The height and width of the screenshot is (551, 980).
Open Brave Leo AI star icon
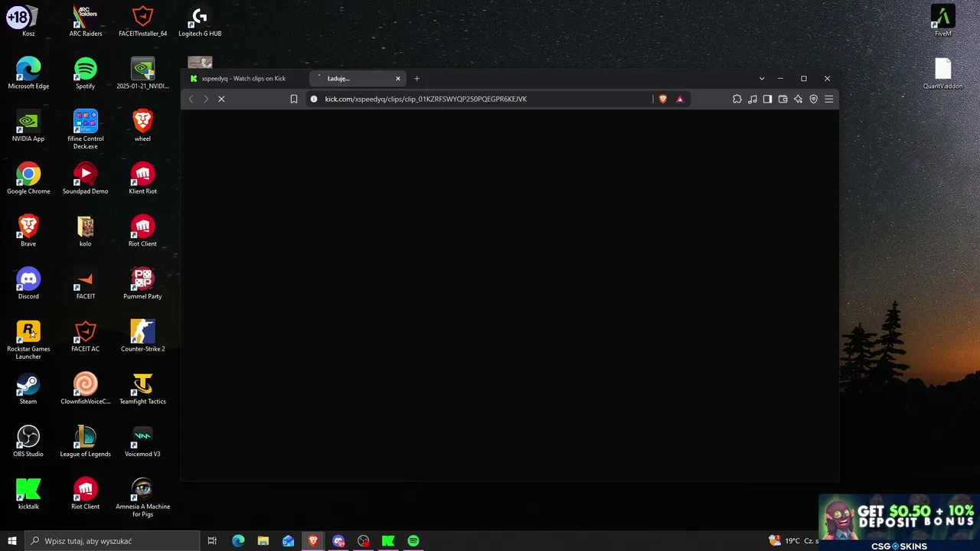[798, 99]
